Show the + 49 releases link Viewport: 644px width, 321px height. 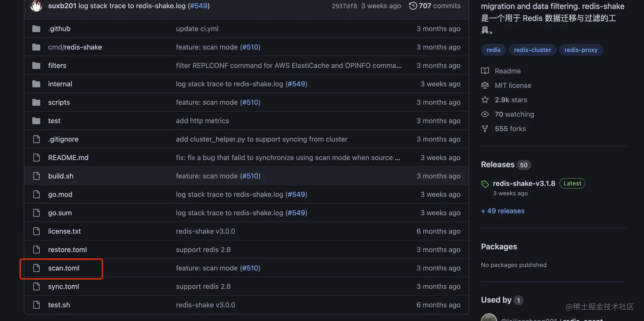tap(503, 211)
